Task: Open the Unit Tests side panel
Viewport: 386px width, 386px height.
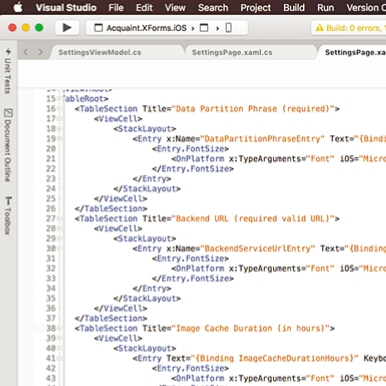Action: click(x=8, y=71)
